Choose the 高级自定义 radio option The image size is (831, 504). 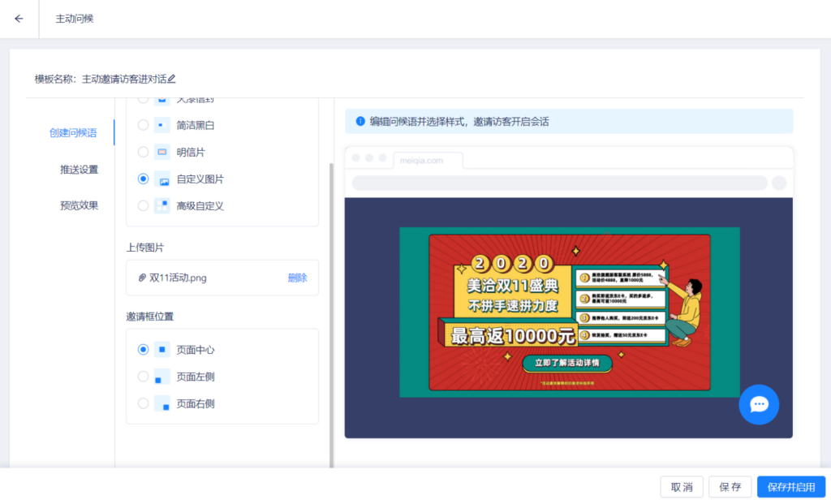(x=143, y=205)
